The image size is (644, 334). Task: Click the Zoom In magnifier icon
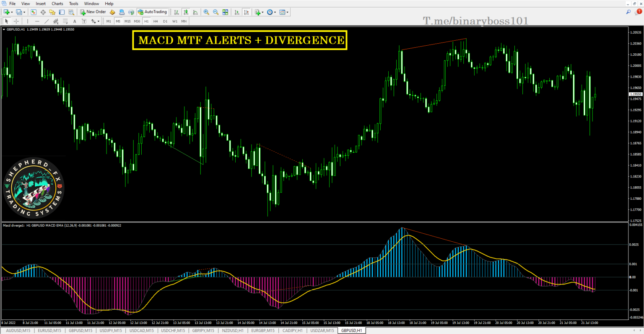[x=207, y=12]
